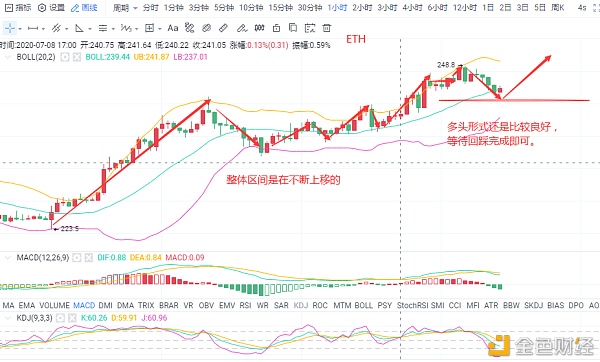Image resolution: width=600 pixels, height=362 pixels.
Task: Select the triangle shape drawing tool
Action: (x=79, y=28)
